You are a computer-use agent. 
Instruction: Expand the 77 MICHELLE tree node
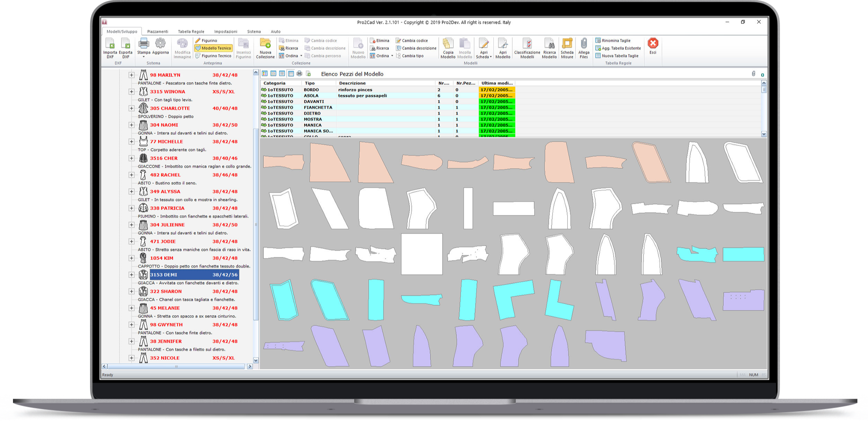click(132, 142)
